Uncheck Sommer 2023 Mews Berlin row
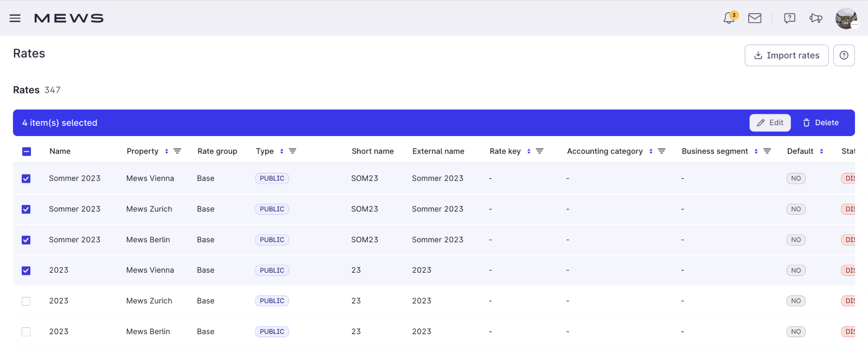The width and height of the screenshot is (868, 348). [x=26, y=240]
